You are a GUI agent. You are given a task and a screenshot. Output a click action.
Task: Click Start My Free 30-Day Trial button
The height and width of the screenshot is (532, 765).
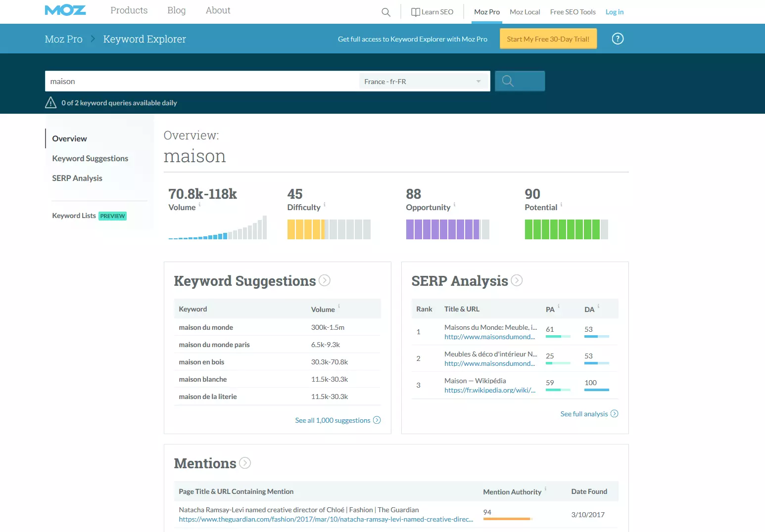tap(548, 39)
